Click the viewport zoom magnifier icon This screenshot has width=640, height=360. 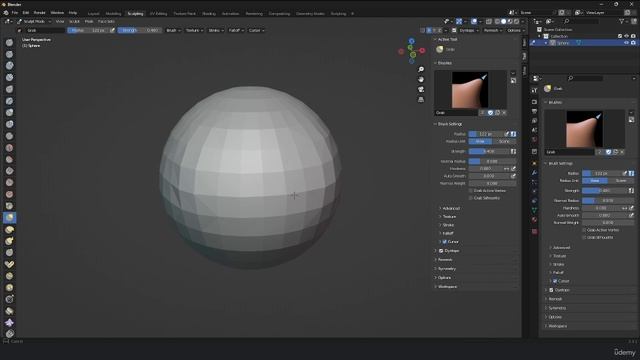tap(421, 69)
